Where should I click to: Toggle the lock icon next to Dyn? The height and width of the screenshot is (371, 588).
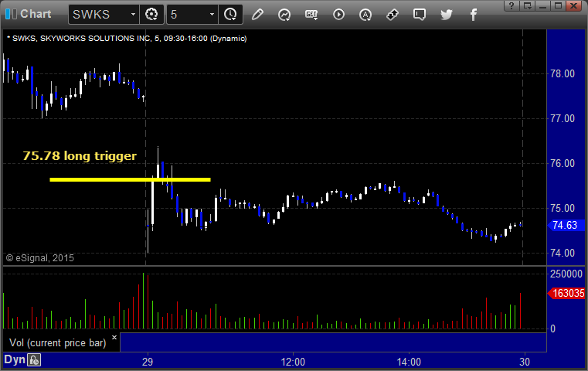34,360
